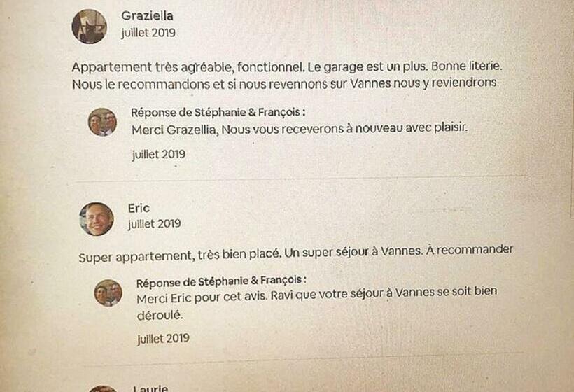Image resolution: width=574 pixels, height=392 pixels.
Task: Click host avatar beside the reply to Eric
Action: coord(108,293)
